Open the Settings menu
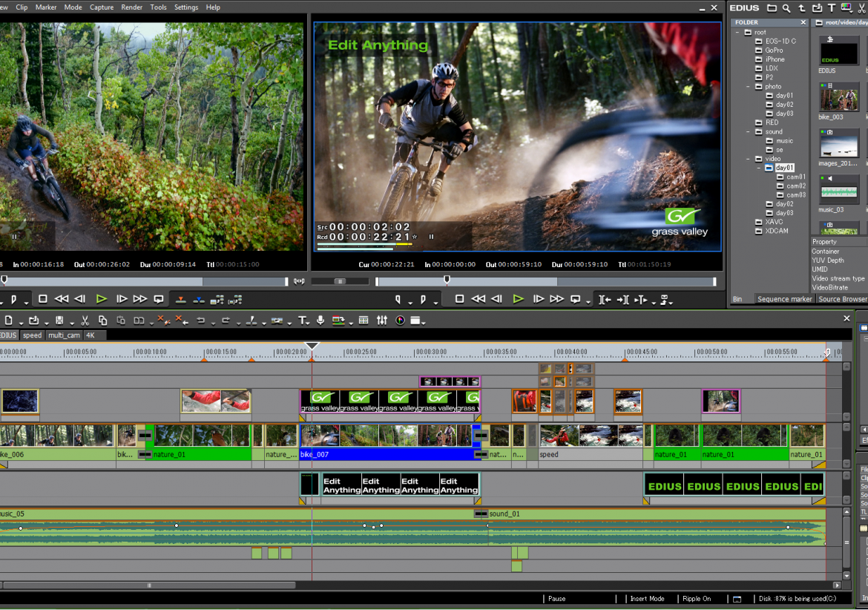The width and height of the screenshot is (868, 610). (x=186, y=7)
